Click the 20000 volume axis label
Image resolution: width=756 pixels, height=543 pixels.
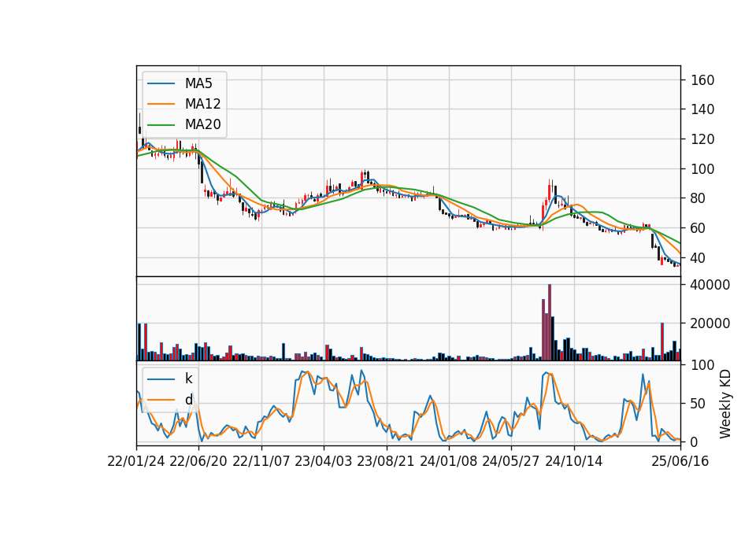(710, 323)
